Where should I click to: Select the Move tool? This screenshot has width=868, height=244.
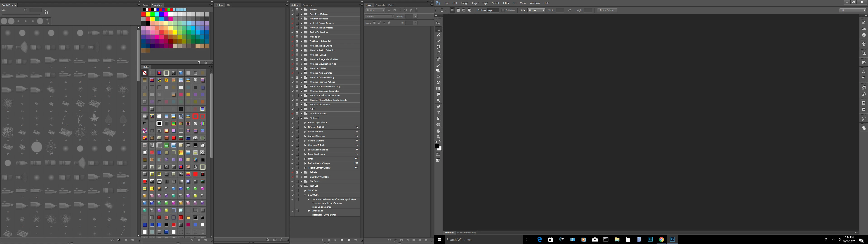pyautogui.click(x=438, y=23)
